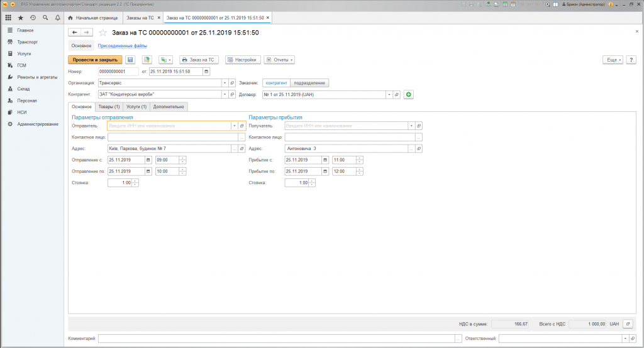Expand Отправитель dropdown arrow

235,126
